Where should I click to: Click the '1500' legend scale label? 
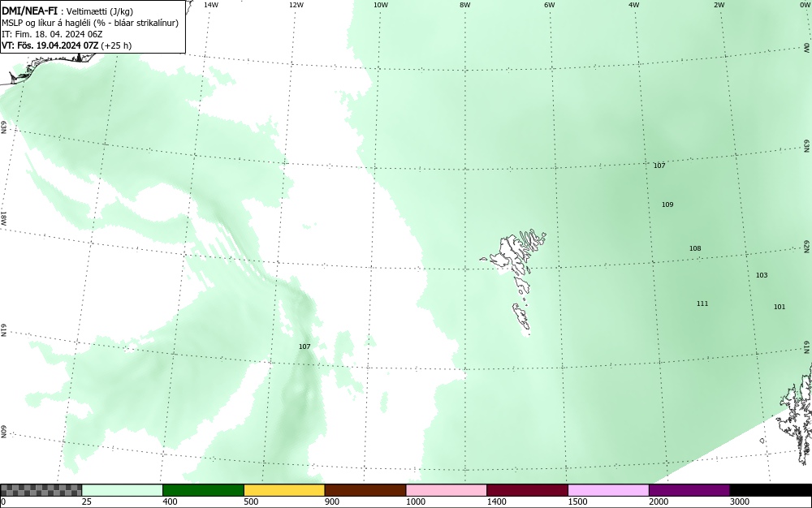[578, 502]
